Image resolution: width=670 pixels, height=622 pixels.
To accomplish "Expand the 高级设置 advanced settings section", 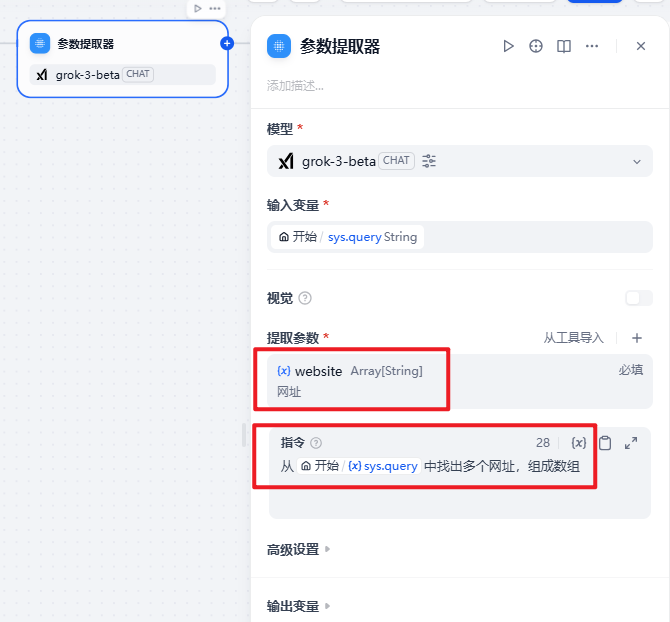I will click(x=298, y=549).
